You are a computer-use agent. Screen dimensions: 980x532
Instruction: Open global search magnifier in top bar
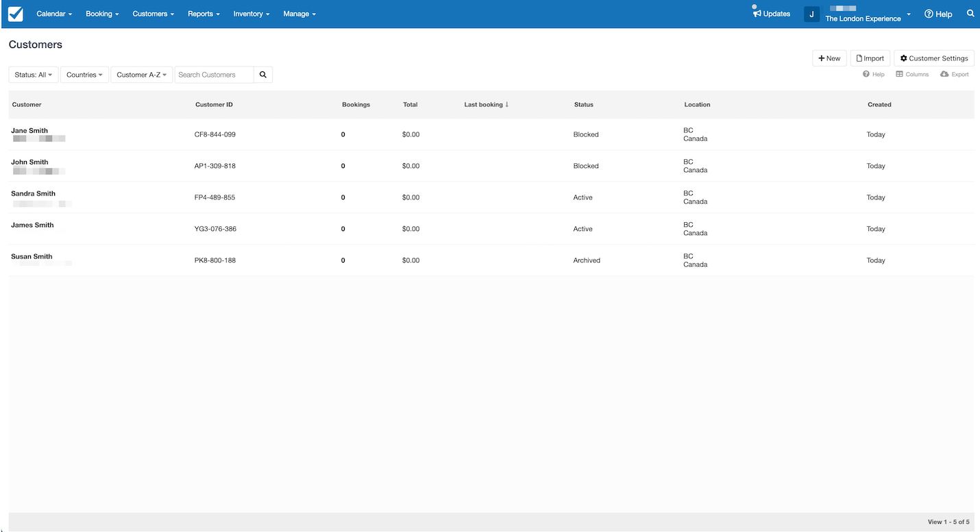[x=970, y=14]
